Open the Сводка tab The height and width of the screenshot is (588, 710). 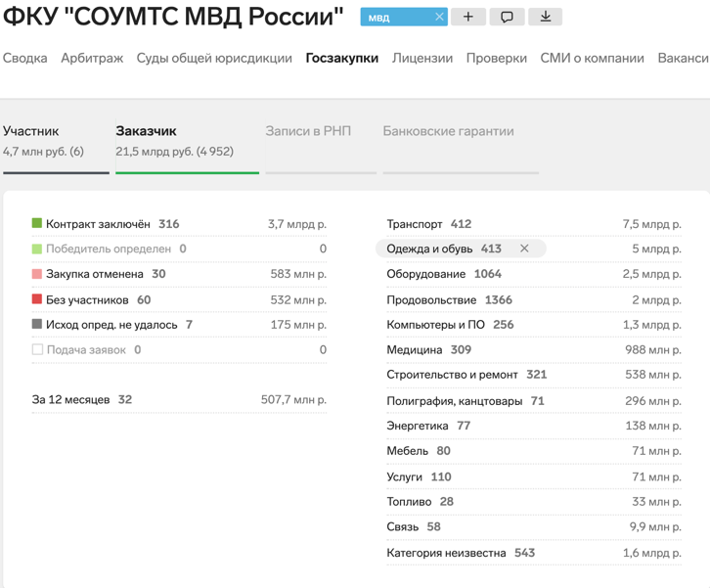pyautogui.click(x=24, y=58)
